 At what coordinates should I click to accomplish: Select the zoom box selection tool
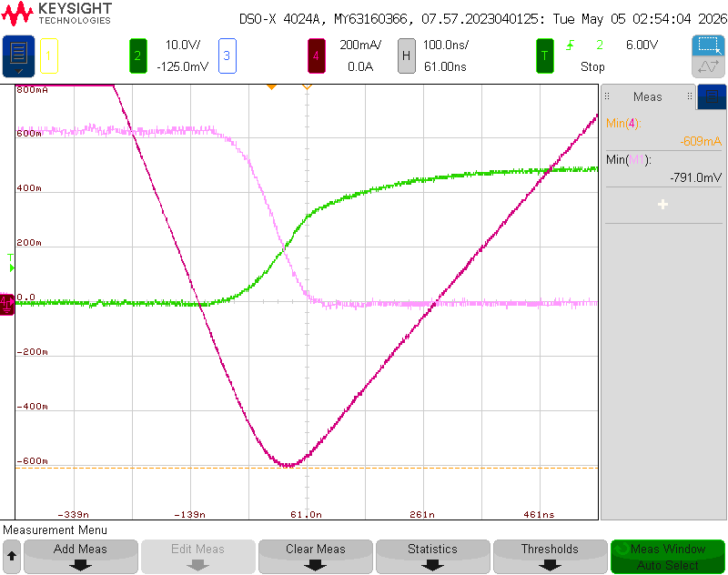708,45
